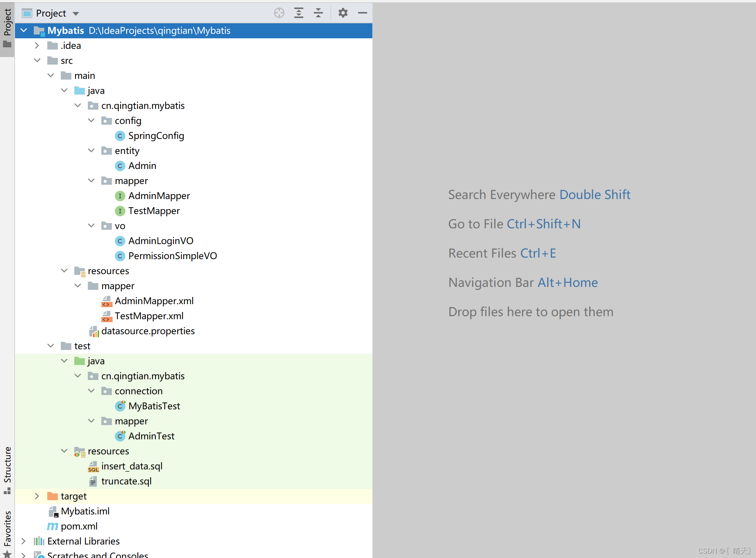756x558 pixels.
Task: Select TestMapper.xml in resources mapper folder
Action: click(x=149, y=316)
